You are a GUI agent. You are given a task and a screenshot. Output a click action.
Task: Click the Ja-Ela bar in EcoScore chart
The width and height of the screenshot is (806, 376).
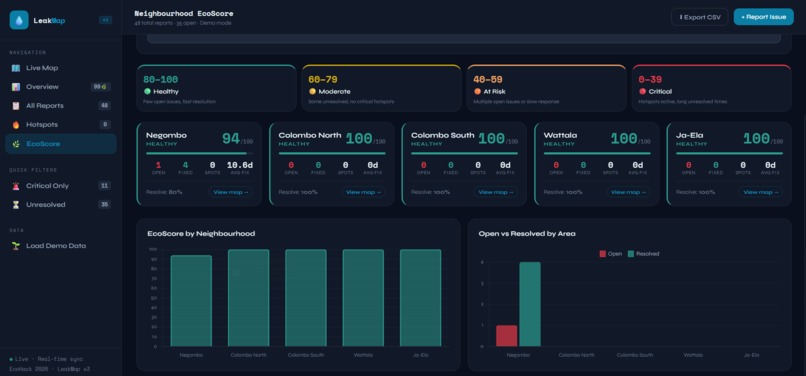[420, 298]
